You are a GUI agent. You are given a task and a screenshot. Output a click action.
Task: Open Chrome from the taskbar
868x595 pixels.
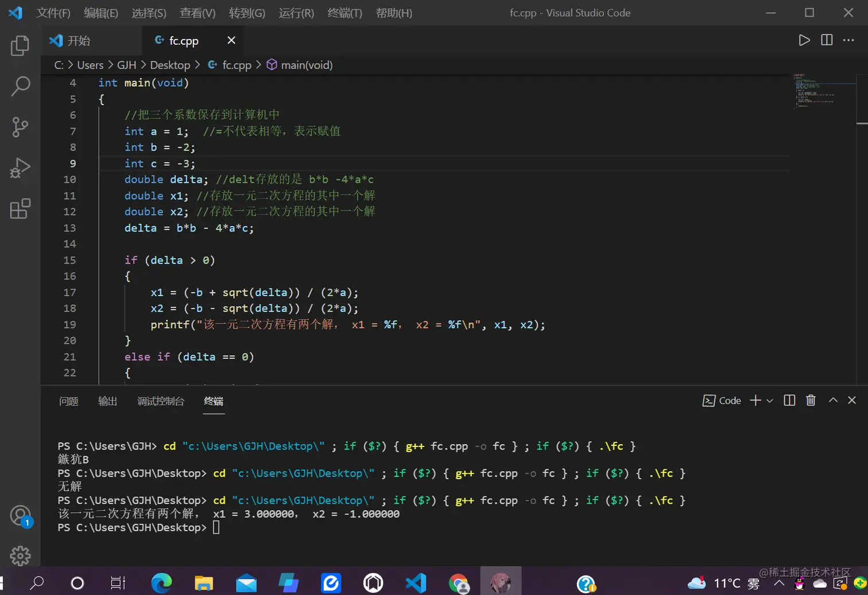point(458,583)
